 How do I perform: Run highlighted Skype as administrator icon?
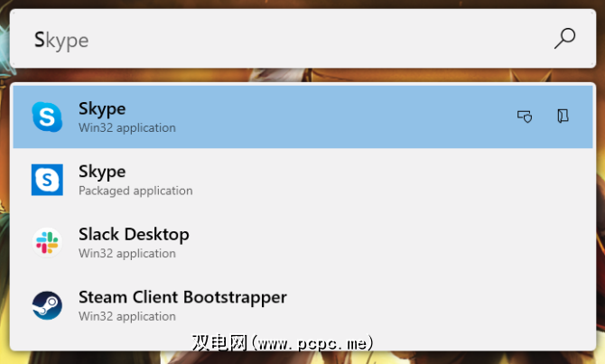(x=525, y=117)
